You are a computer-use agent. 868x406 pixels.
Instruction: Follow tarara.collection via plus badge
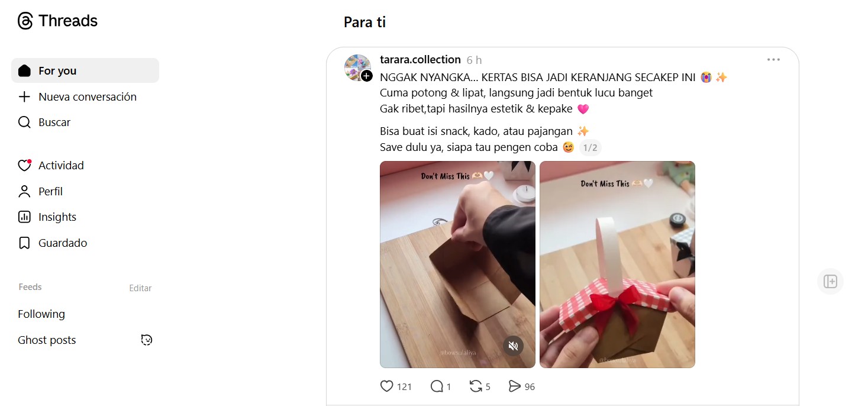click(367, 76)
